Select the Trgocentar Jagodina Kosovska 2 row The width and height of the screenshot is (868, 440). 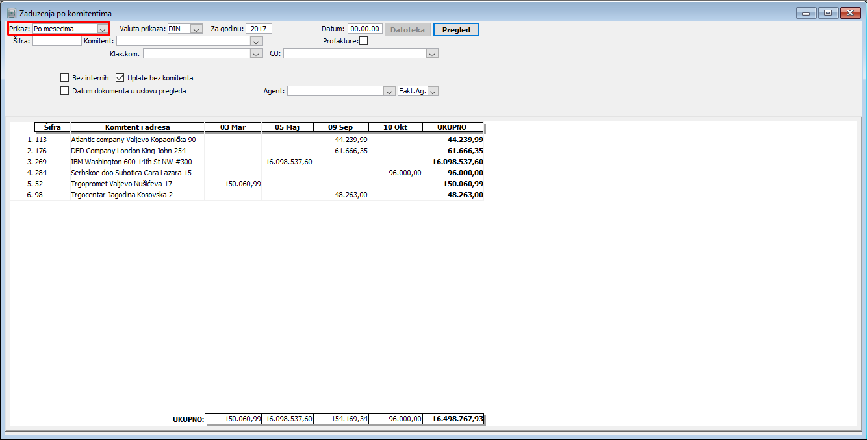point(247,195)
